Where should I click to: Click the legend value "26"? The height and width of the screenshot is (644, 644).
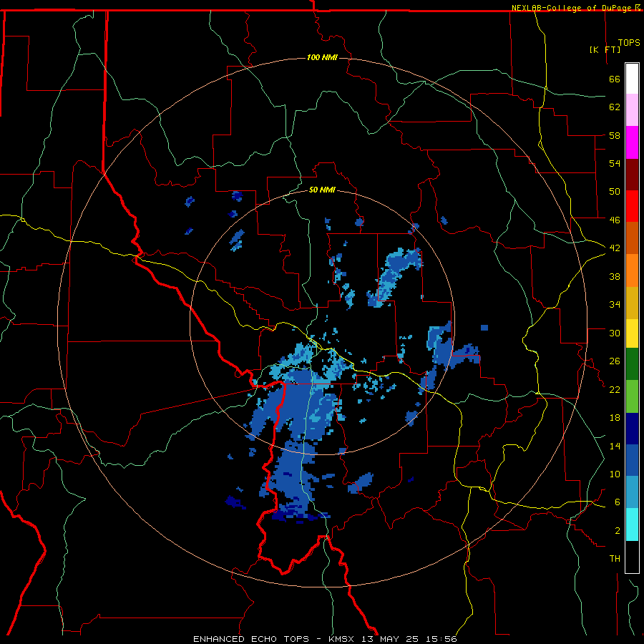point(615,361)
